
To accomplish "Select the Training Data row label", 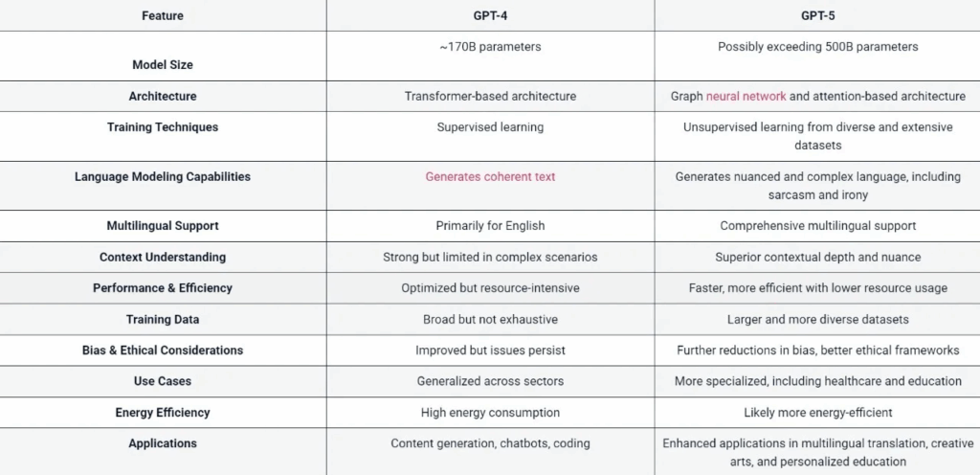I will coord(163,320).
